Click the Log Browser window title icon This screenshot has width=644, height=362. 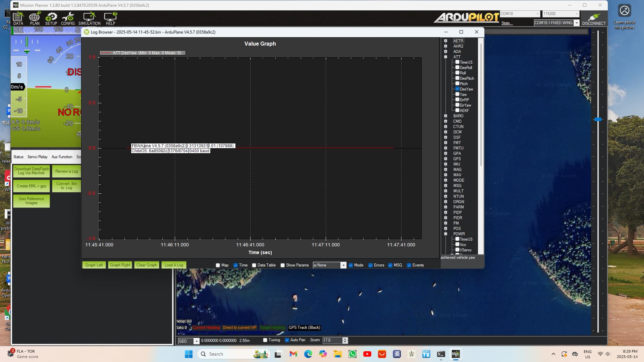click(x=87, y=32)
